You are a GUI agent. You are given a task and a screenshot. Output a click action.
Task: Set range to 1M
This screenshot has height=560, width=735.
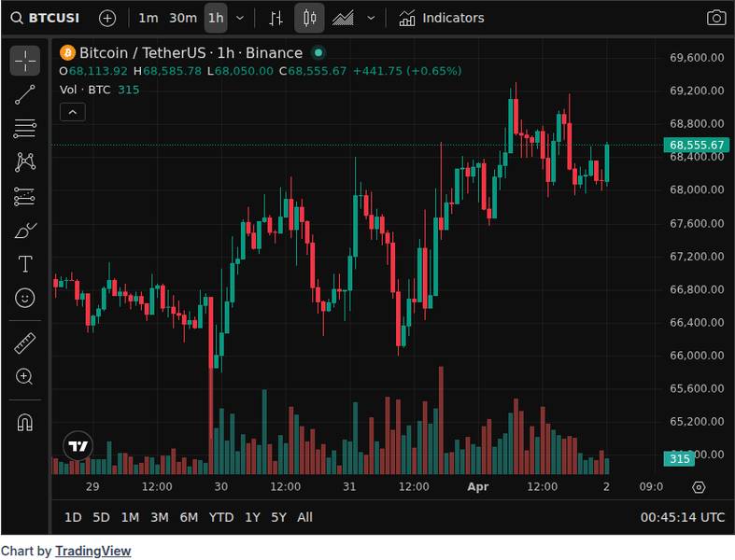[x=130, y=517]
